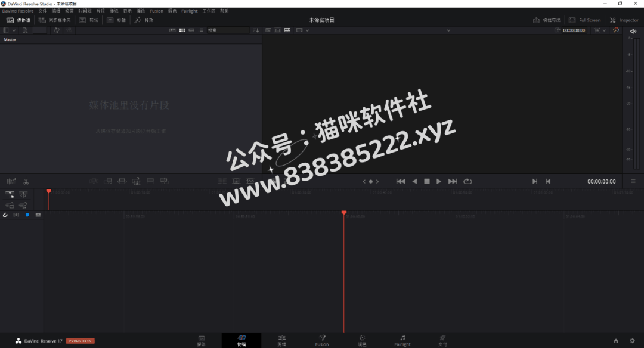Open the DaVinci Resolve application menu
Viewport: 644px width, 348px height.
(x=18, y=11)
